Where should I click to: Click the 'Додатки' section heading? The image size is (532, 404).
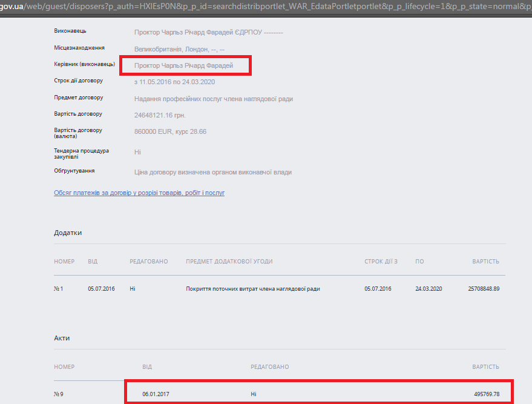tap(68, 233)
